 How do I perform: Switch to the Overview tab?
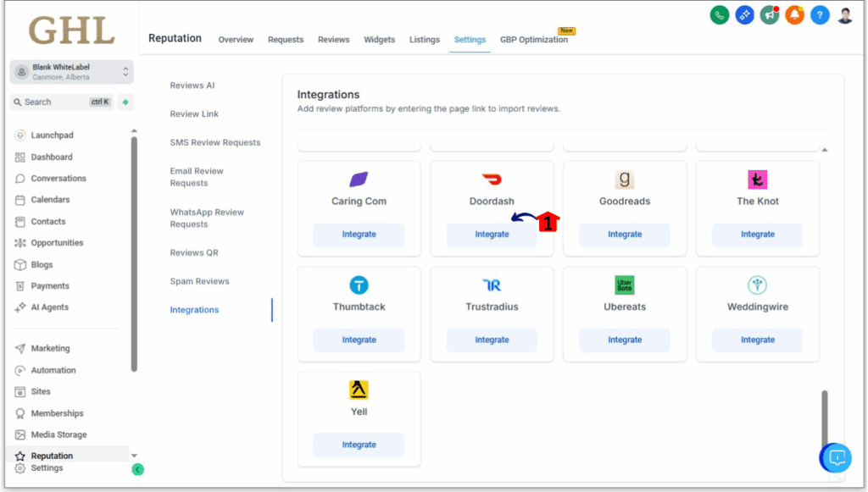tap(236, 40)
